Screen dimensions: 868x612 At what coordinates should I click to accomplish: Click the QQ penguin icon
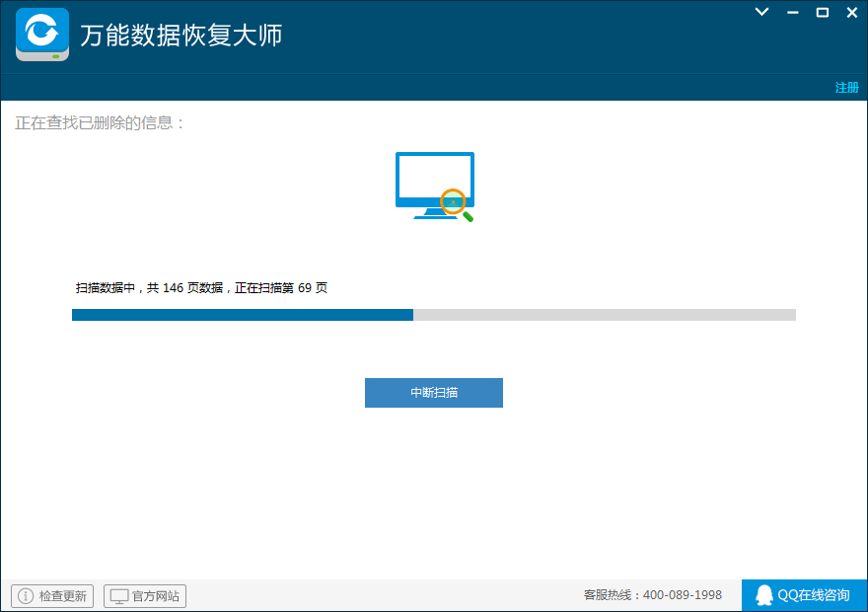pos(763,595)
